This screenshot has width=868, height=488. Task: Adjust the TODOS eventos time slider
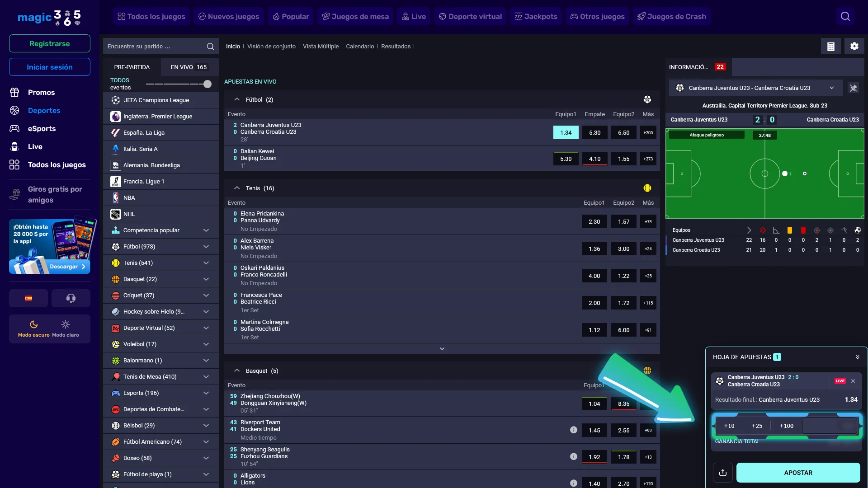(208, 84)
